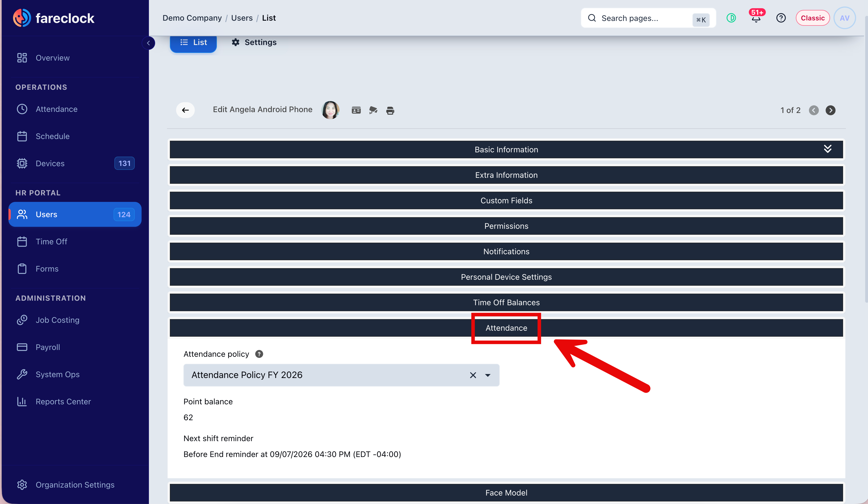The width and height of the screenshot is (868, 504).
Task: Switch to the Classic view toggle
Action: (x=812, y=18)
